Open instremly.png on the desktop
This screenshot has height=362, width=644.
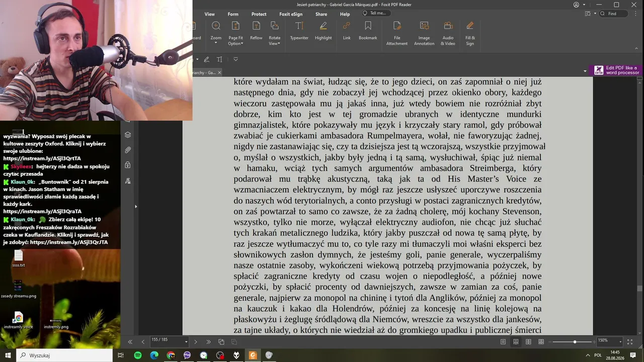pyautogui.click(x=56, y=322)
